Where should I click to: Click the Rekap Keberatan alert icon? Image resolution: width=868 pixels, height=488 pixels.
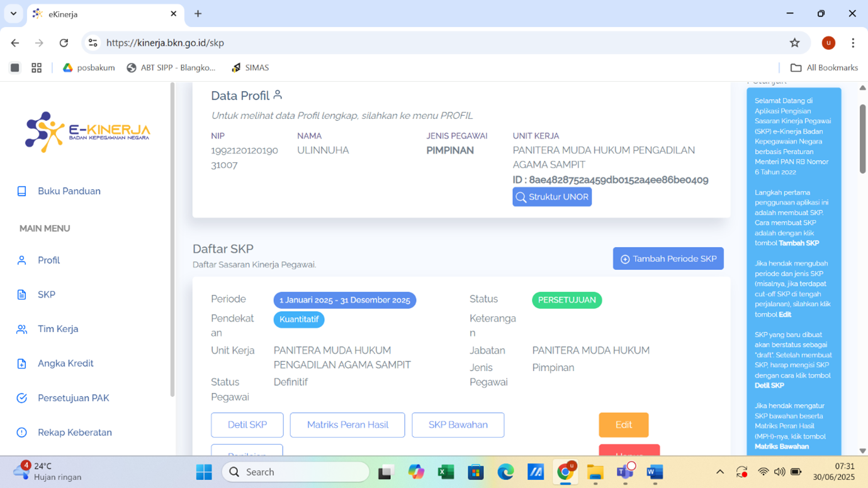point(22,433)
